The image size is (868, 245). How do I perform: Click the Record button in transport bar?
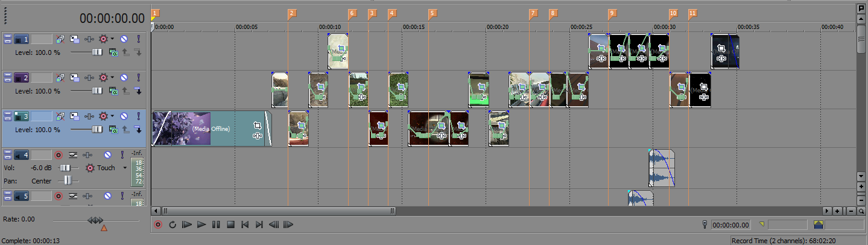(158, 224)
